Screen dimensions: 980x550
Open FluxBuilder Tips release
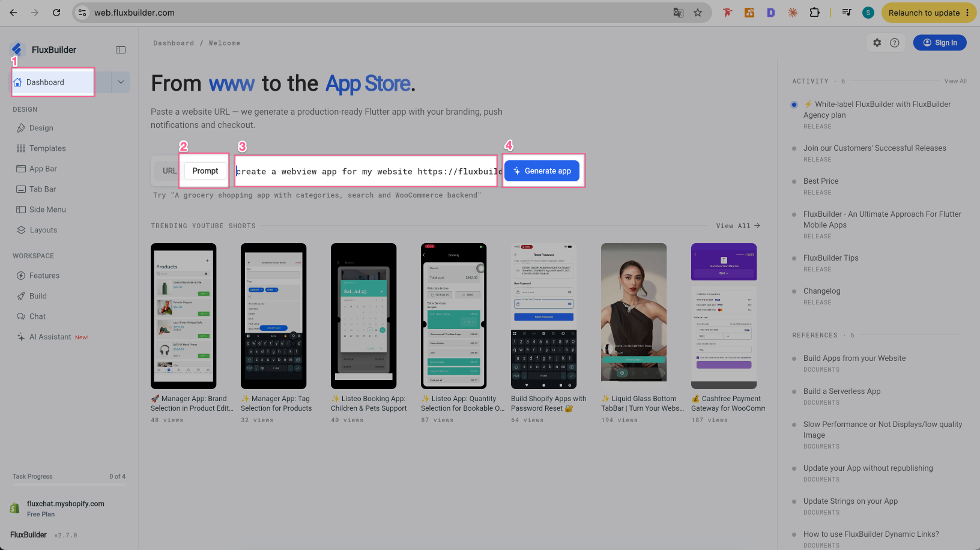pos(831,258)
